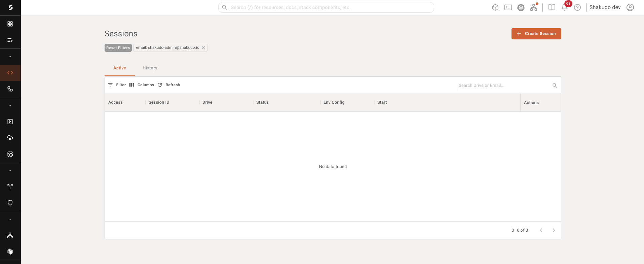This screenshot has height=264, width=644.
Task: Open the Filter option in table toolbar
Action: (117, 85)
